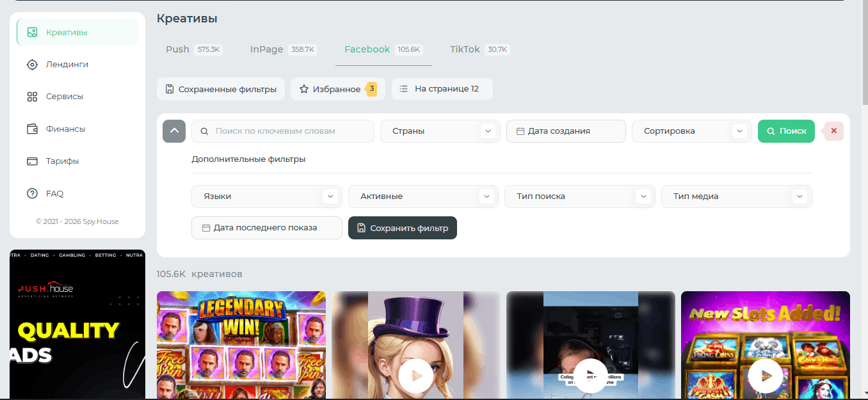Open FAQ via question mark icon
This screenshot has height=400, width=868.
pos(32,193)
